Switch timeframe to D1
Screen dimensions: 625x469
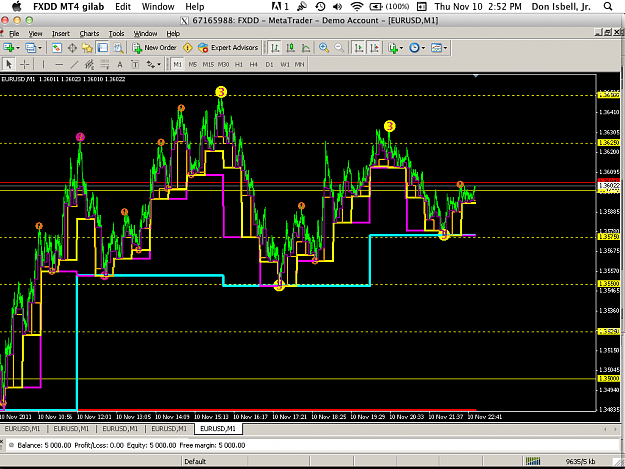[269, 64]
